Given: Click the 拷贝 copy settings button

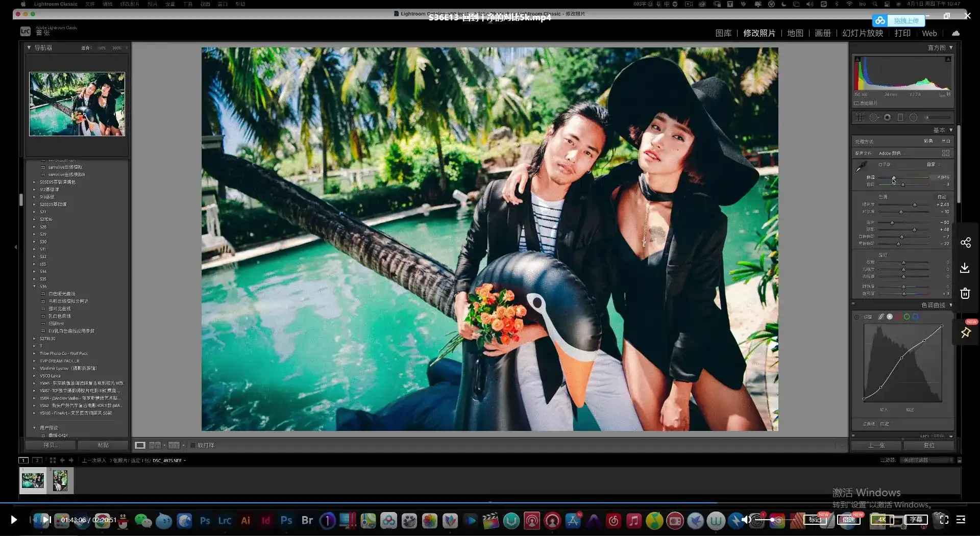Looking at the screenshot, I should click(x=51, y=445).
